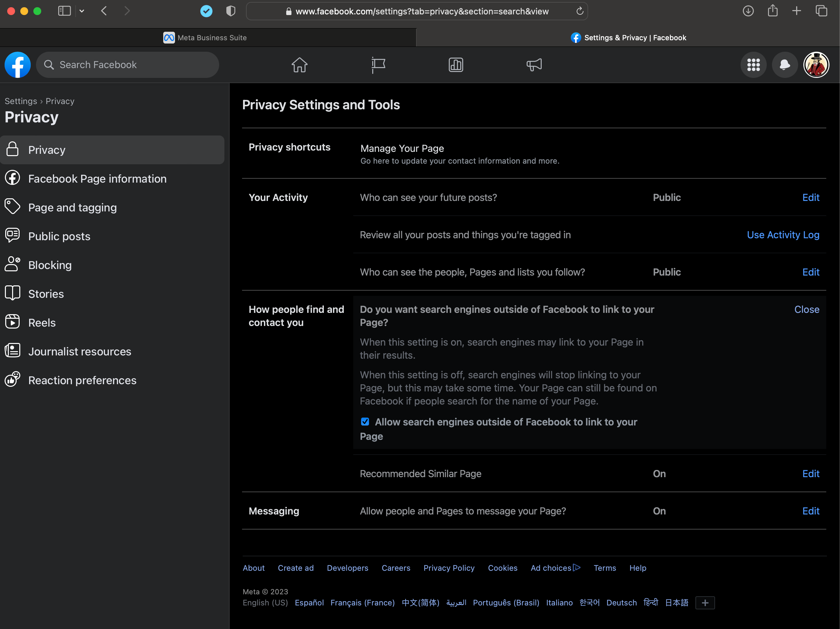Open the Privacy Policy footer link
840x629 pixels.
click(449, 568)
